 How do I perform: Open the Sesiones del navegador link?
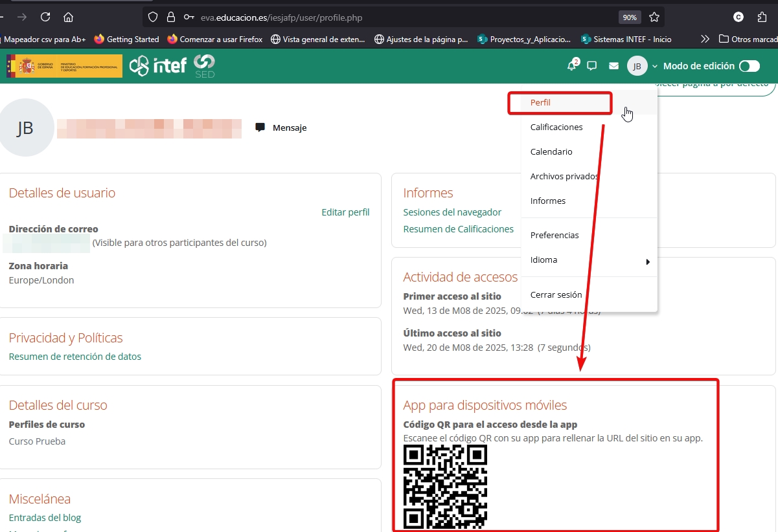(452, 212)
